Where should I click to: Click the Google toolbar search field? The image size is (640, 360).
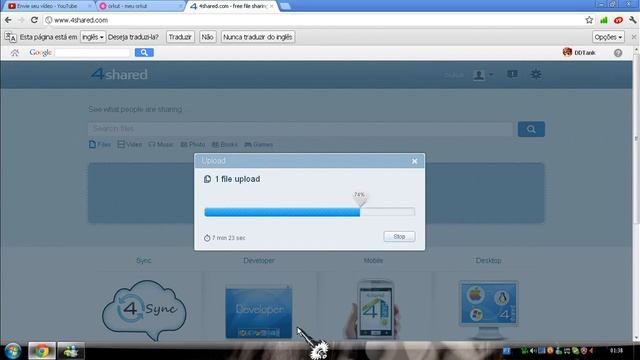click(92, 52)
